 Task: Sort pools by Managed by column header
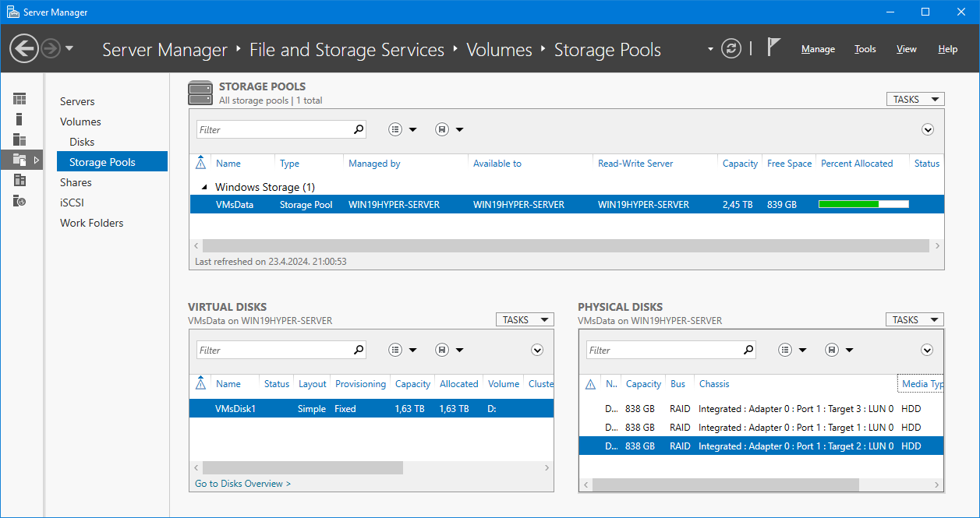tap(374, 164)
